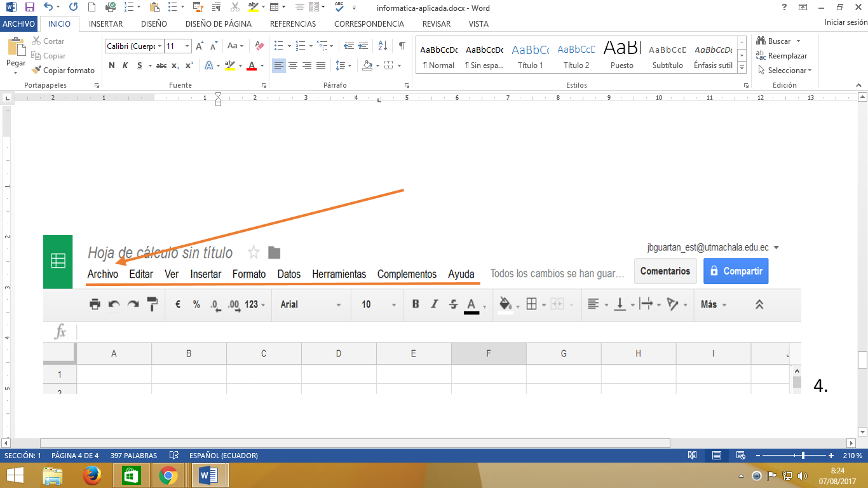
Task: Toggle strikethrough formatting in Sheets
Action: point(453,304)
